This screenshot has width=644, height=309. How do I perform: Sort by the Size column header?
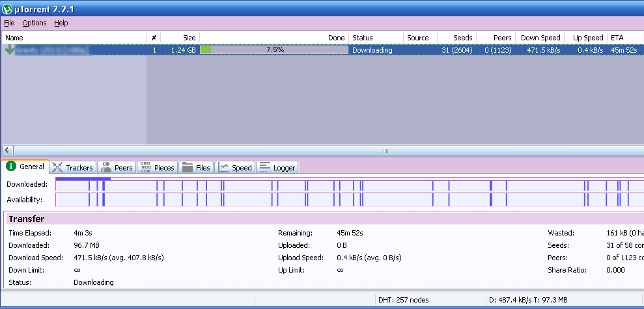(x=180, y=38)
